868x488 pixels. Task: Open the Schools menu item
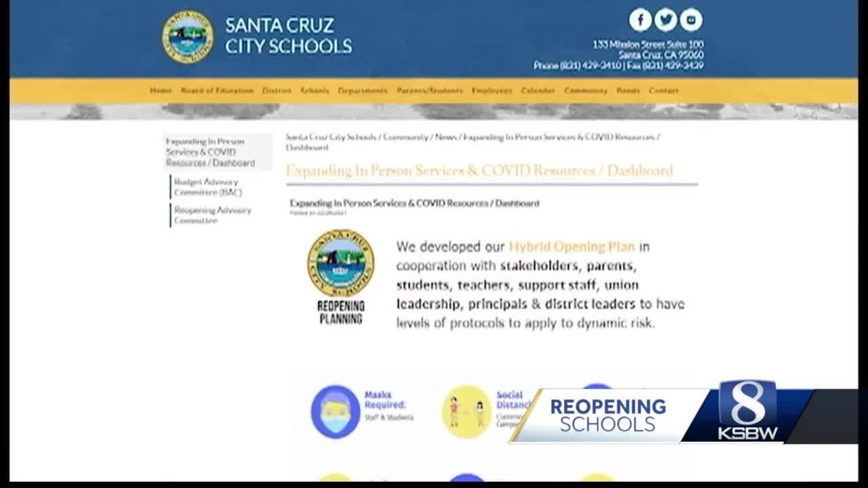click(x=315, y=90)
